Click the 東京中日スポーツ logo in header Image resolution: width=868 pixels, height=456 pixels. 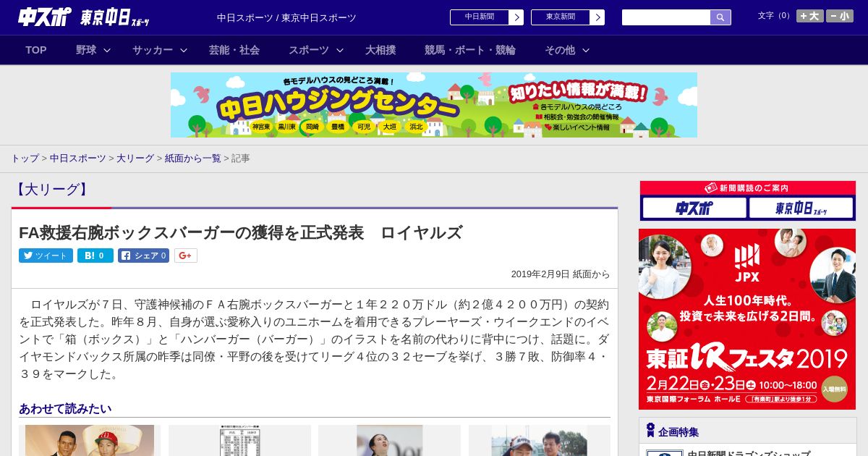click(x=115, y=17)
